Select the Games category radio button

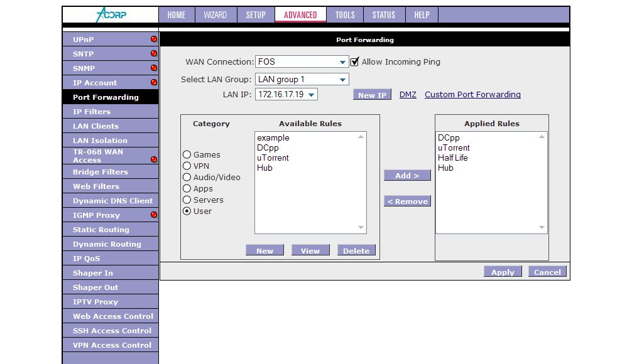click(187, 154)
